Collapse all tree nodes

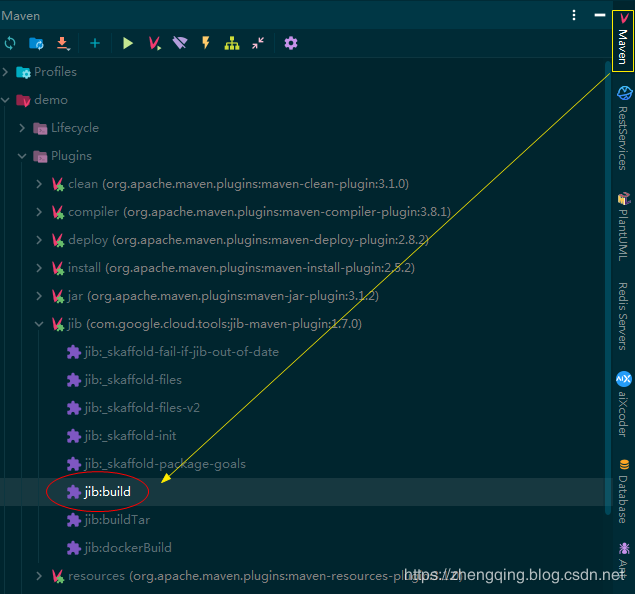[x=258, y=43]
